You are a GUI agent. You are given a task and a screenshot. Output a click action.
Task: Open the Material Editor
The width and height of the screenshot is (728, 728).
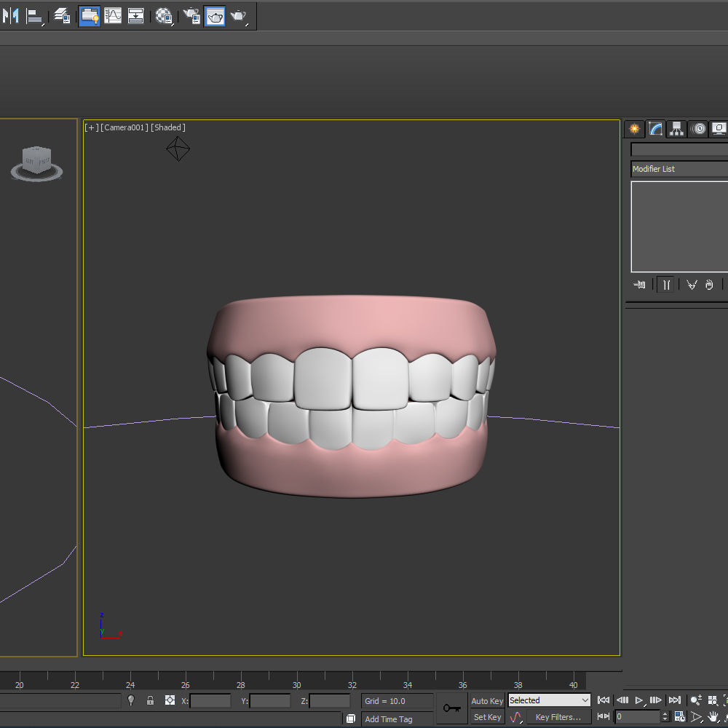coord(163,16)
